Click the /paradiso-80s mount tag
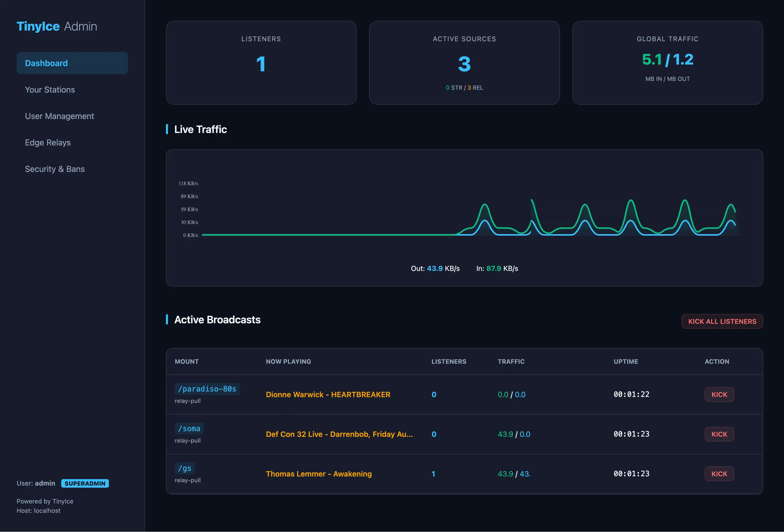784x532 pixels. (x=207, y=389)
